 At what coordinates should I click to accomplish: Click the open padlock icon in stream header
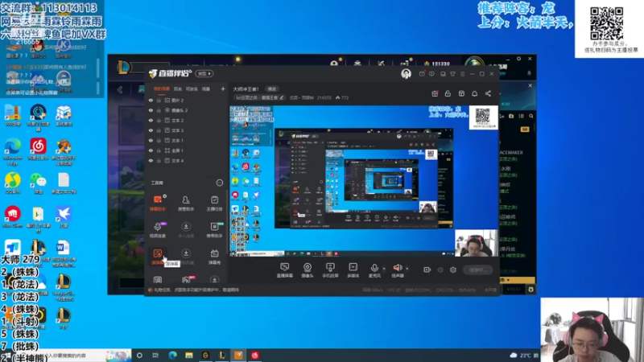(448, 93)
